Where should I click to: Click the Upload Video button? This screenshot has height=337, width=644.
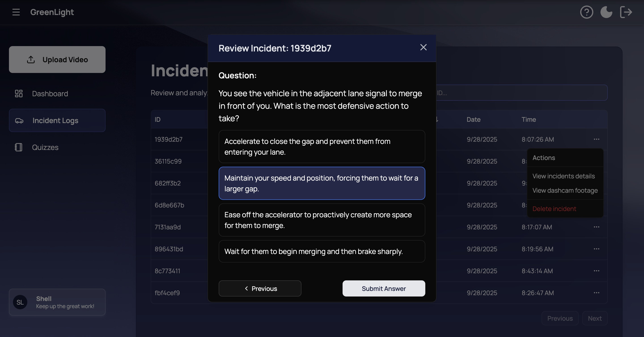pyautogui.click(x=57, y=60)
